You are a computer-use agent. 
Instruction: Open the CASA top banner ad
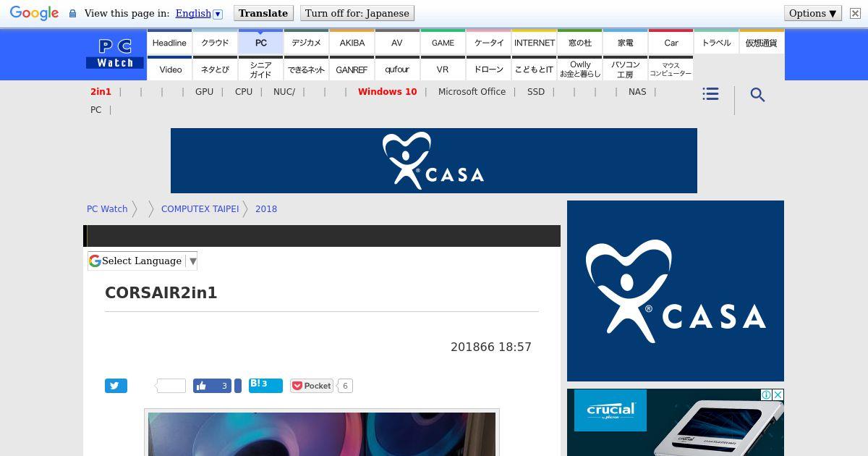434,161
